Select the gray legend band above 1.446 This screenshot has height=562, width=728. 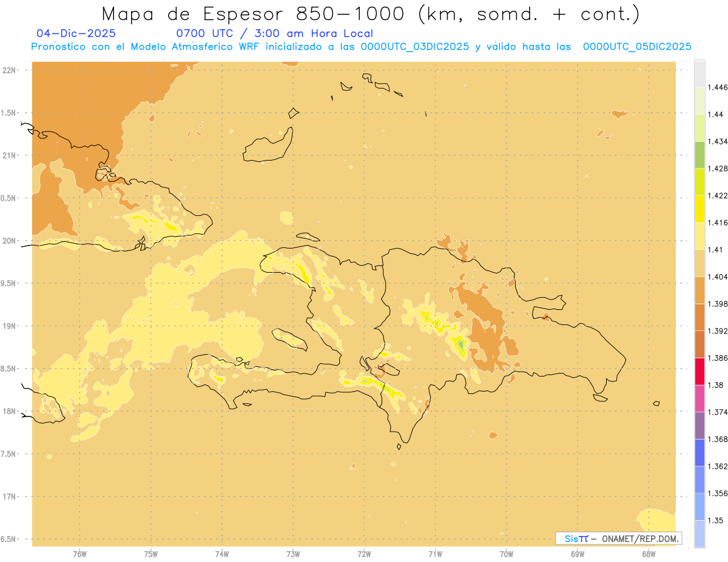[x=699, y=73]
